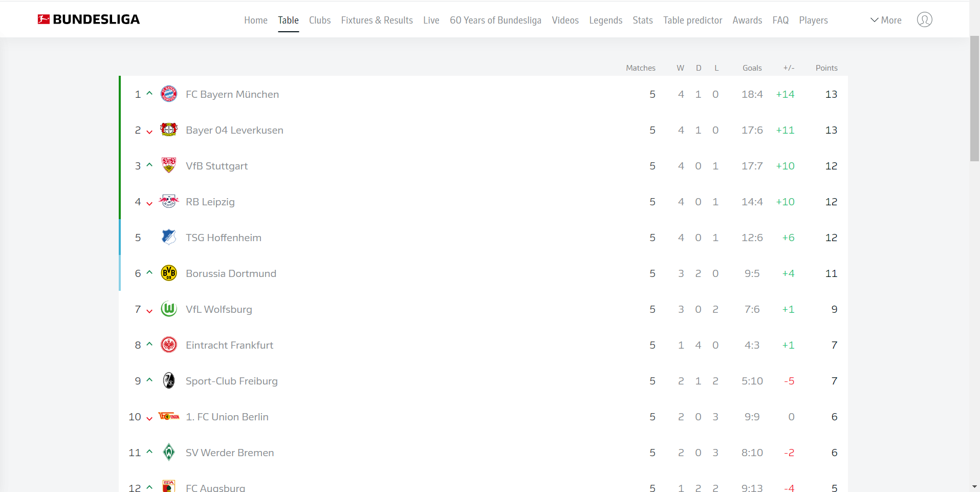Click the down arrow beside rank 10

point(149,419)
